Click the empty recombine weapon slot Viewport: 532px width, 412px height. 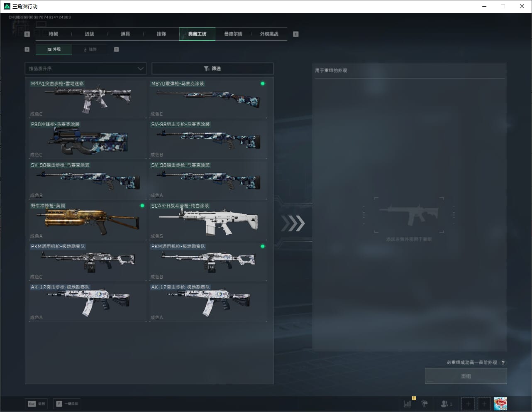click(x=409, y=215)
